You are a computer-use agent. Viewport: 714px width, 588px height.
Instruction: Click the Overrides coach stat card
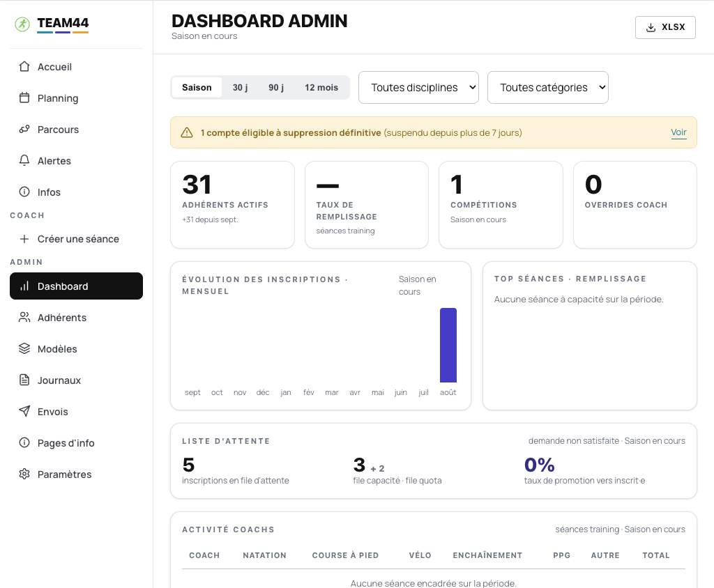click(635, 205)
